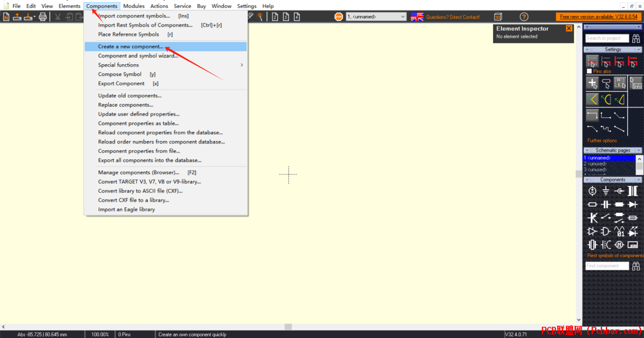
Task: Open dropdown arrow beside the save icon
Action: (34, 17)
